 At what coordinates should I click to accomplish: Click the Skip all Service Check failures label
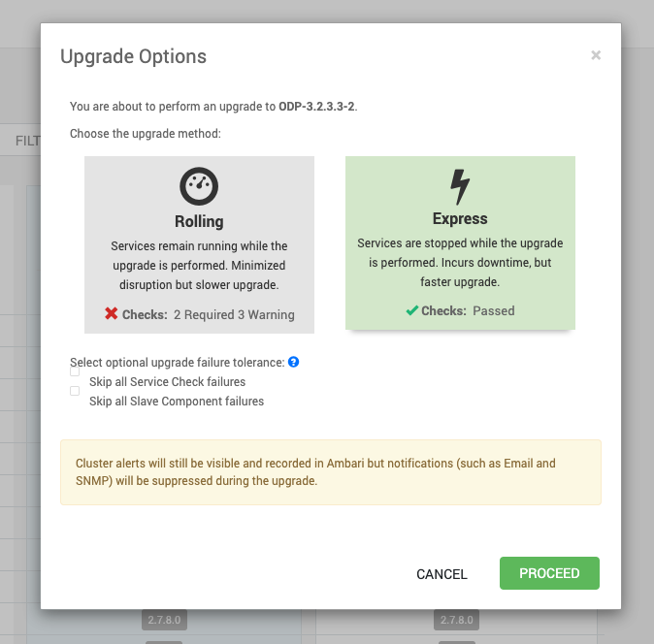point(167,382)
